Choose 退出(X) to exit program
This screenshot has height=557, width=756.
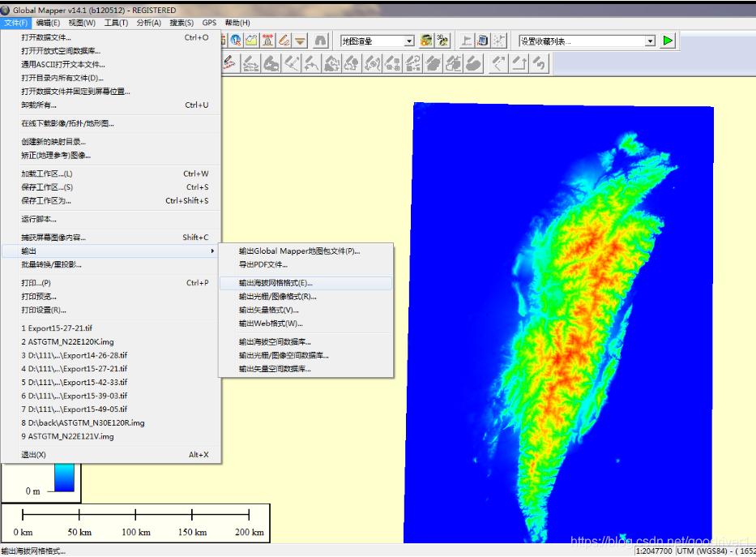pyautogui.click(x=34, y=455)
